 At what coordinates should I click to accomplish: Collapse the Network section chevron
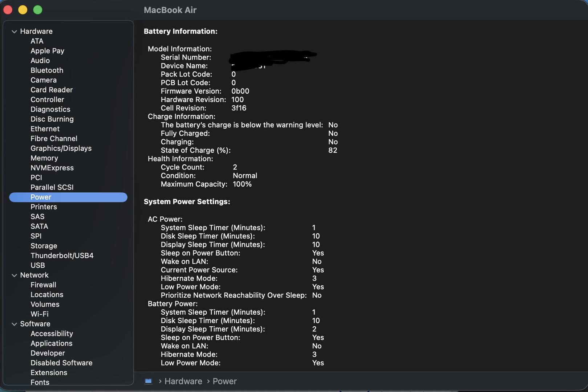pyautogui.click(x=14, y=275)
